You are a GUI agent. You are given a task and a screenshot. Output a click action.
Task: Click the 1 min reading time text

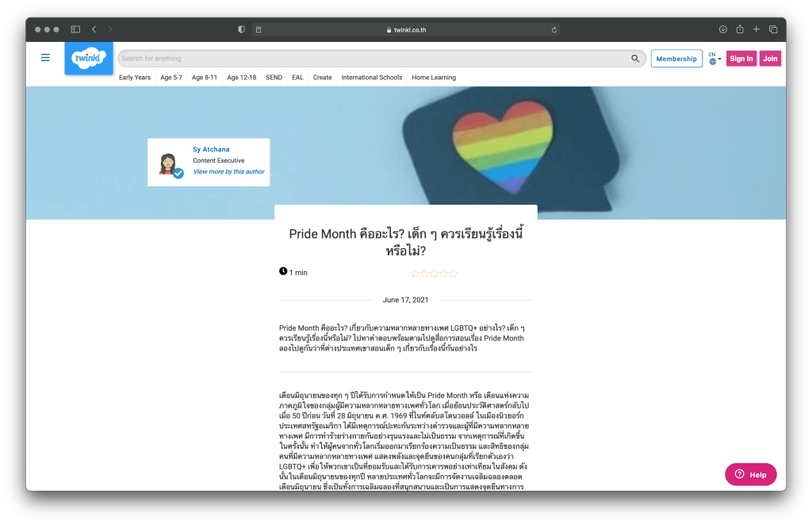click(298, 272)
